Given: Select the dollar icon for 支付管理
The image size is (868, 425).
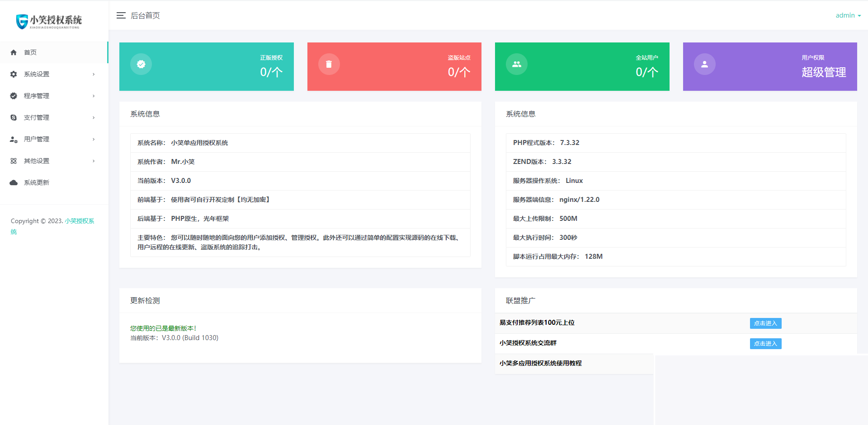Looking at the screenshot, I should tap(14, 117).
